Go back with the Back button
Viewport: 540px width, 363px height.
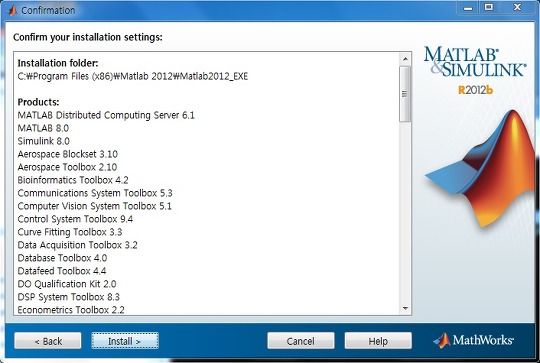click(x=48, y=341)
